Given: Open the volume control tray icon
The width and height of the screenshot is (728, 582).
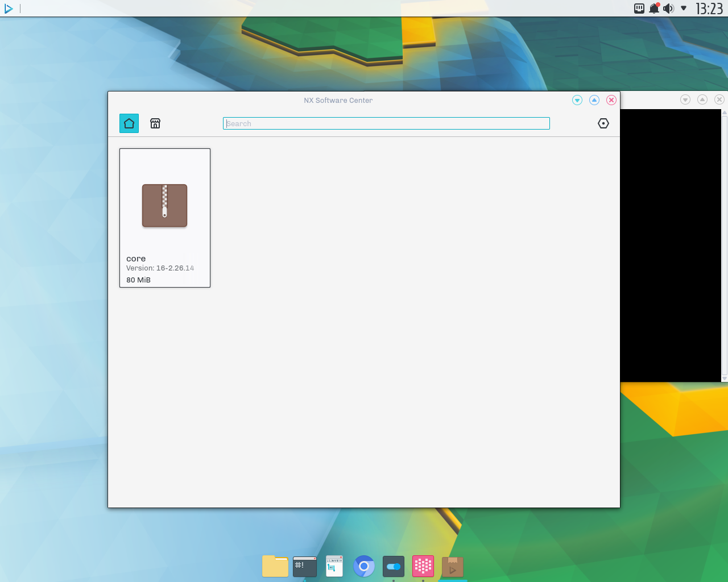Looking at the screenshot, I should (669, 8).
